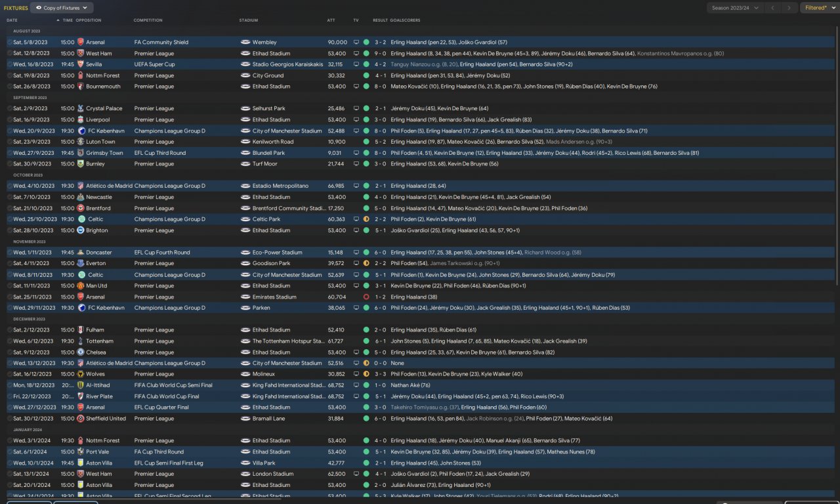The height and width of the screenshot is (504, 840).
Task: Open the Copy of Fixtures view dropdown
Action: click(62, 8)
